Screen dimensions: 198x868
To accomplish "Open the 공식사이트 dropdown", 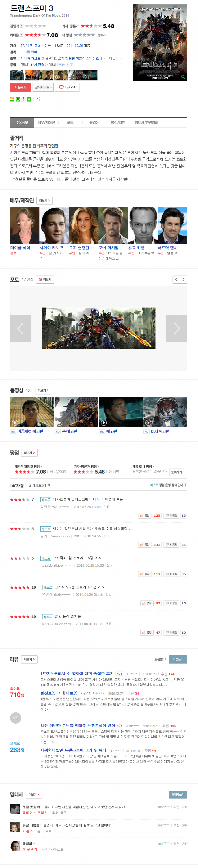I will [44, 87].
